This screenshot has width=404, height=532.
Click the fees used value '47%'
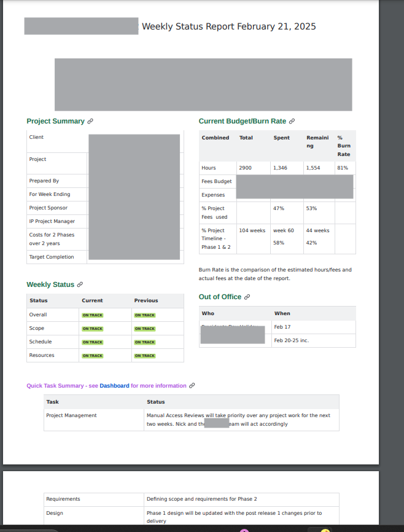coord(279,208)
